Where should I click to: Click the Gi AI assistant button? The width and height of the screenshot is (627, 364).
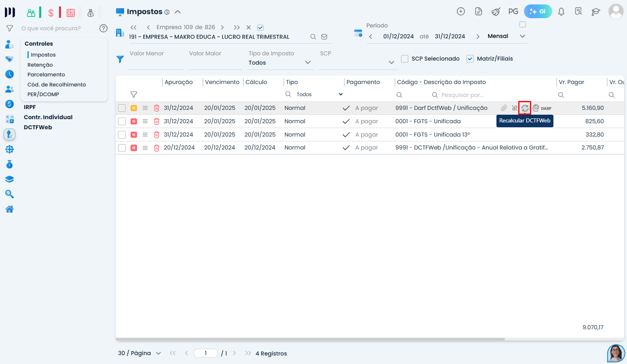[538, 12]
